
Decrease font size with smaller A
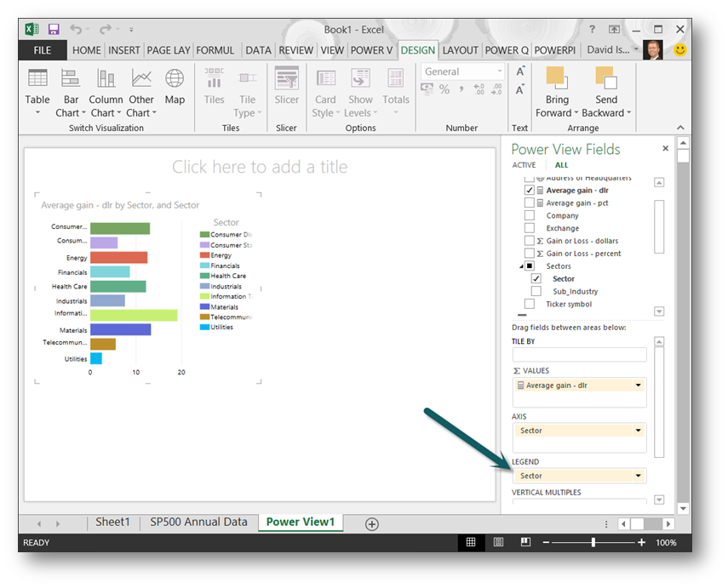[520, 89]
